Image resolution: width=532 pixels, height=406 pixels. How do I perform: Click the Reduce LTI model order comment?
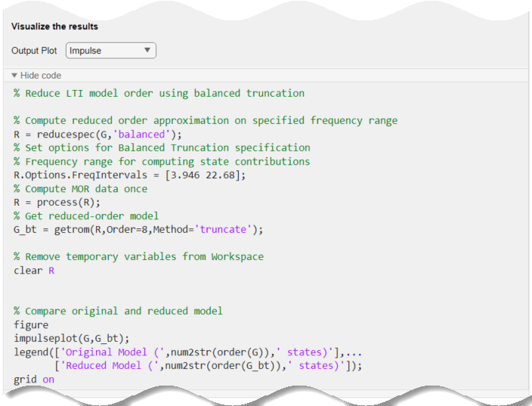pos(159,93)
